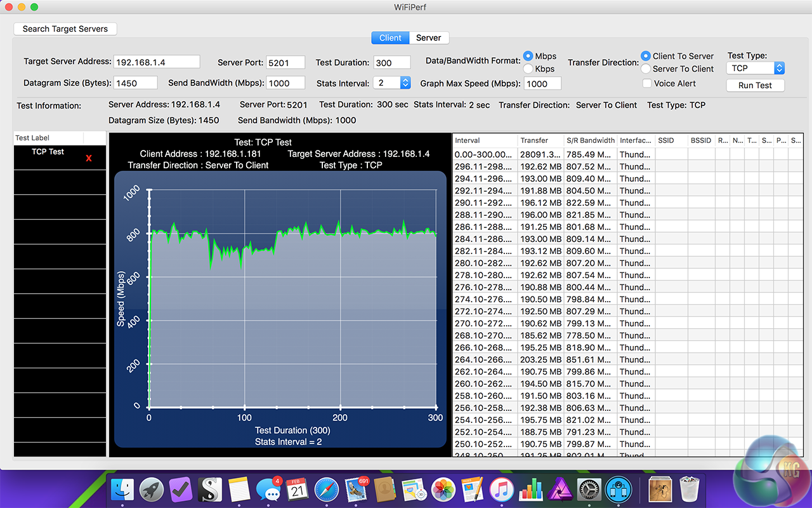This screenshot has height=508, width=812.
Task: Click the Run Test button
Action: pyautogui.click(x=755, y=85)
